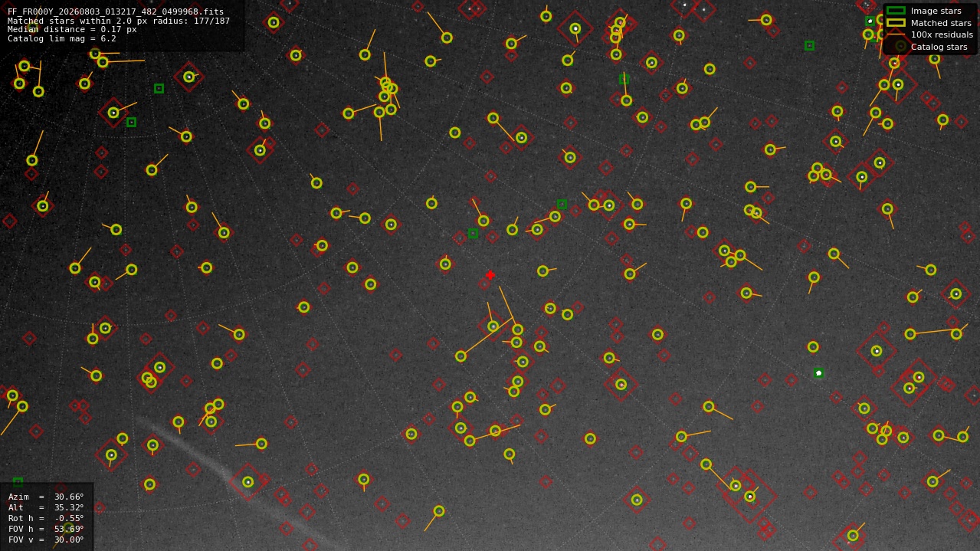Click the green Image stars legend square

pyautogui.click(x=896, y=11)
